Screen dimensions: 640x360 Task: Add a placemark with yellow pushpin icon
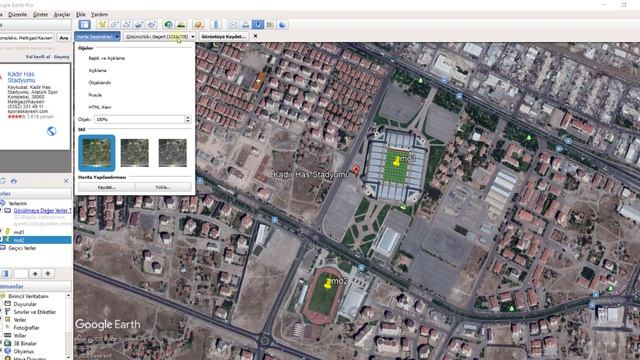(x=102, y=24)
